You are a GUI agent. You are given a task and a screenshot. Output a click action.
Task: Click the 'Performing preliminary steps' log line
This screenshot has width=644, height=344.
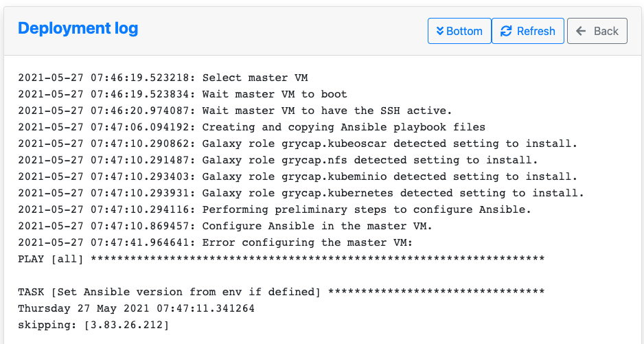[275, 209]
